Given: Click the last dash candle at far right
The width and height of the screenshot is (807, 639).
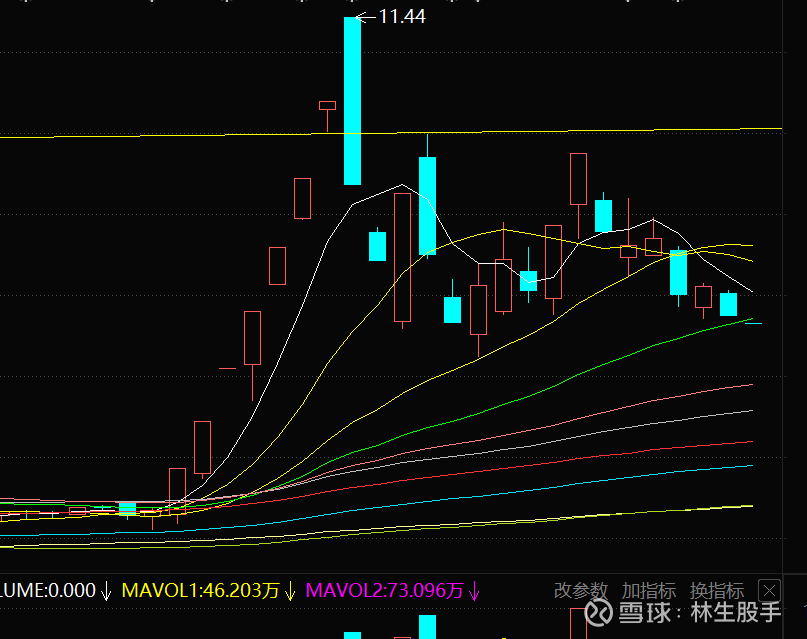Looking at the screenshot, I should (x=754, y=323).
